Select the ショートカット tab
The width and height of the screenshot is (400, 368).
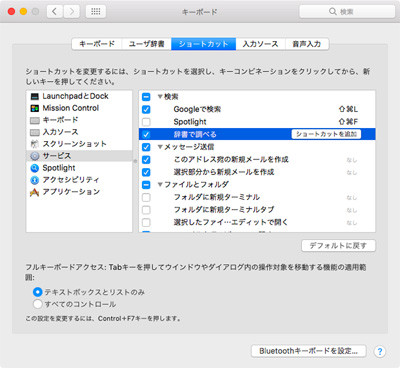point(204,44)
